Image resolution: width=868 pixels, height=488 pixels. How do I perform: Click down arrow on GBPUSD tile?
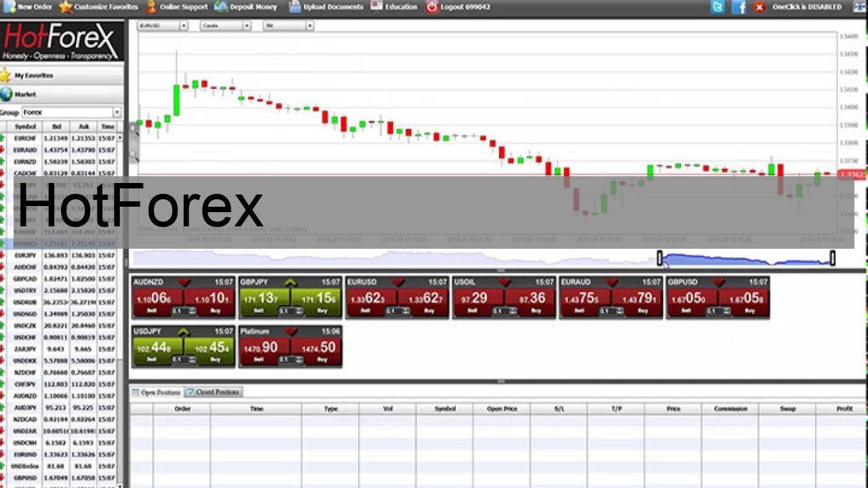(718, 282)
